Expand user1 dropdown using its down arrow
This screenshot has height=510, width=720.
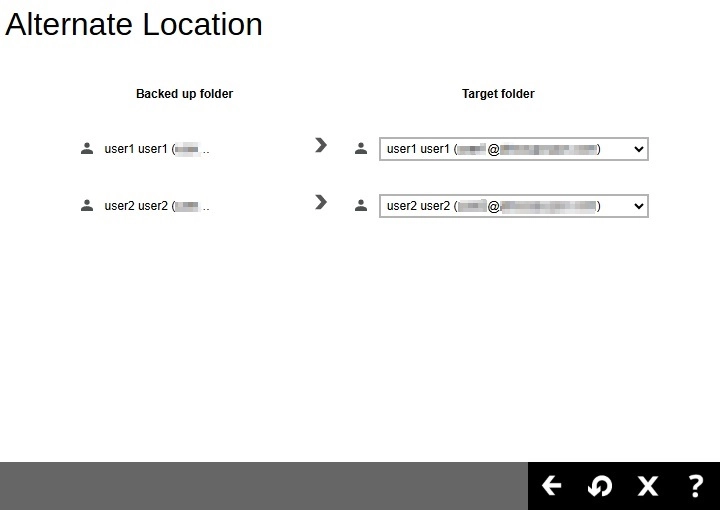[x=639, y=149]
